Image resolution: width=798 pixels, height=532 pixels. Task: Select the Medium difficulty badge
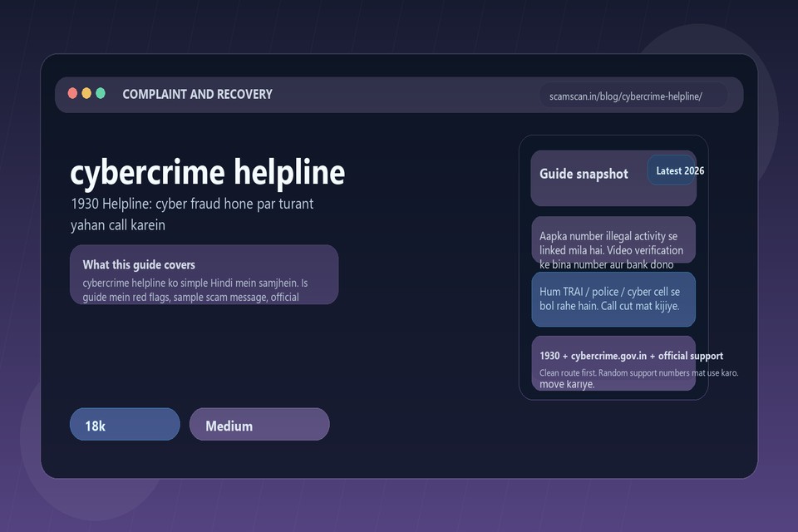click(x=259, y=425)
